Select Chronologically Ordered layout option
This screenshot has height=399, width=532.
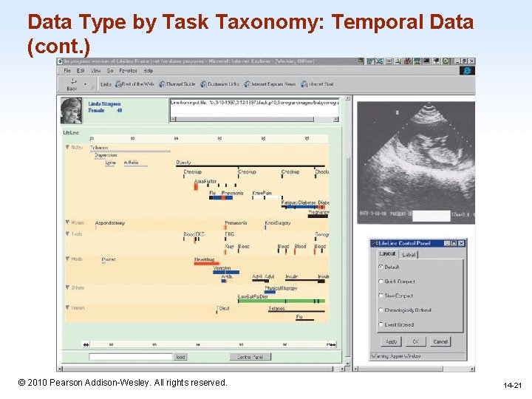[381, 310]
